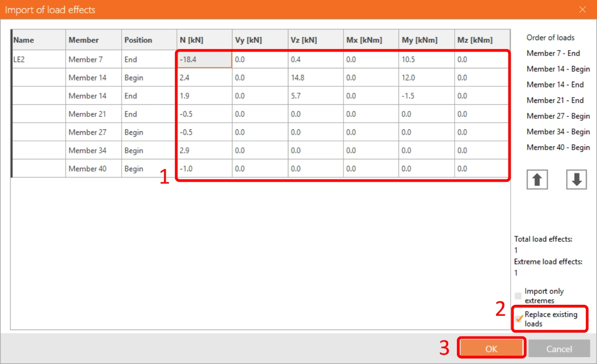Image resolution: width=597 pixels, height=364 pixels.
Task: Cancel the load effects import
Action: pyautogui.click(x=559, y=349)
